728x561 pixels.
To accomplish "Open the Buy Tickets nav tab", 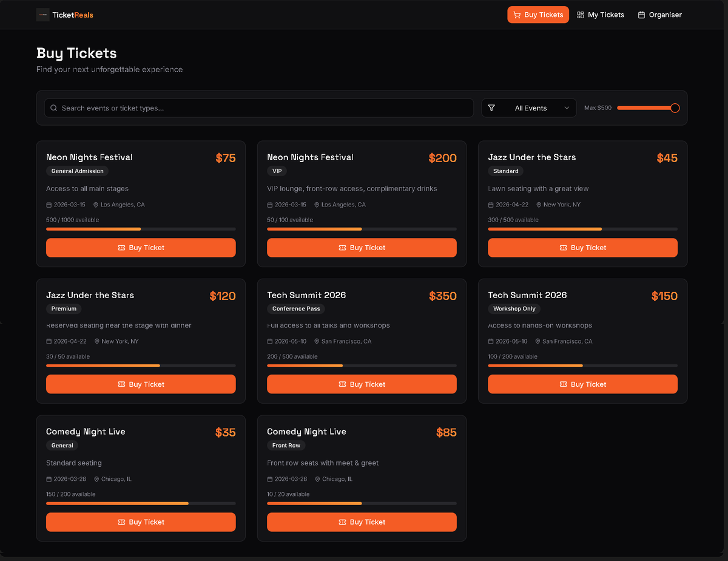I will point(538,15).
